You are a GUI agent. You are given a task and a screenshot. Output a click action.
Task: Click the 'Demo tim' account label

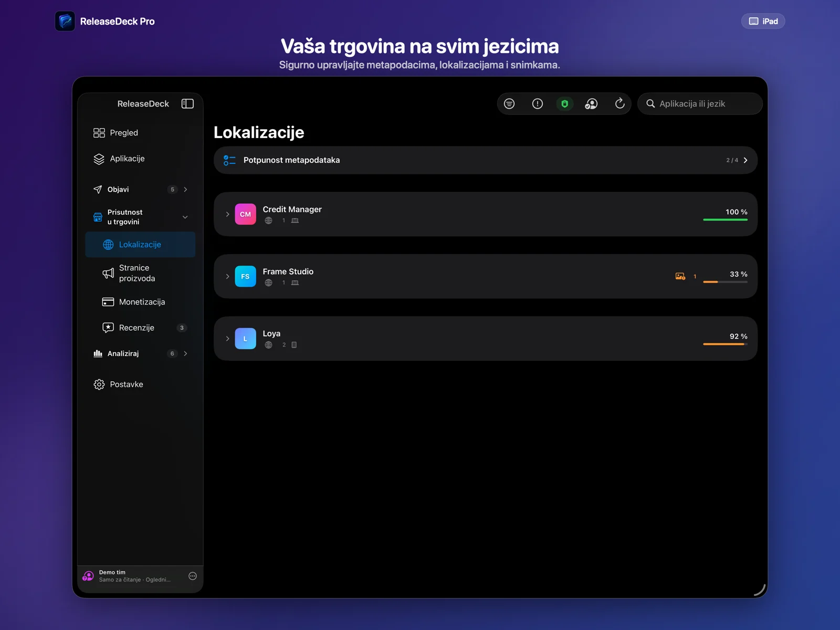coord(112,572)
